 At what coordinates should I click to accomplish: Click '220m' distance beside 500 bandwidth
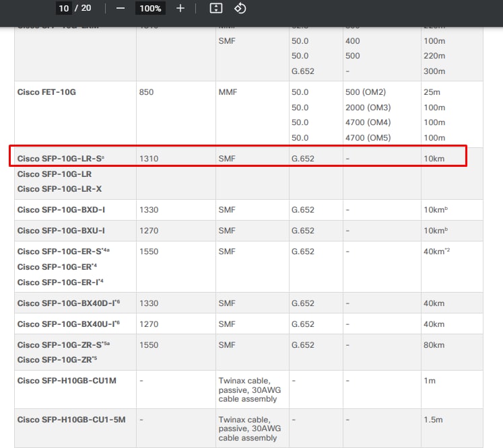[434, 56]
